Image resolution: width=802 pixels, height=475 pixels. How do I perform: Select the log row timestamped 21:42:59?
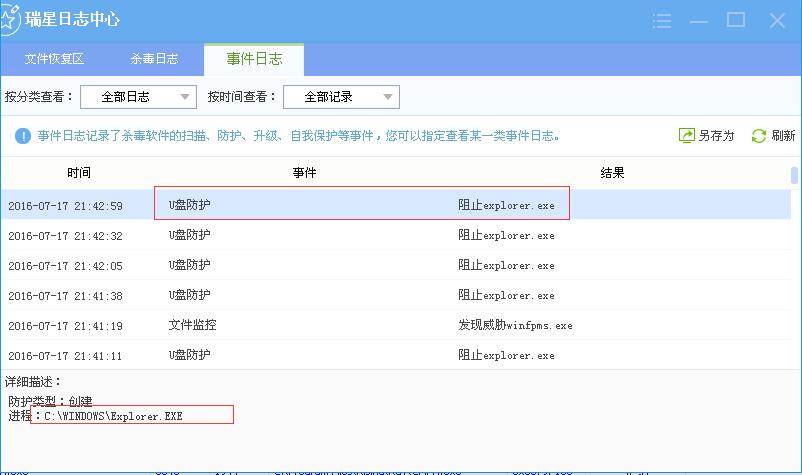(x=396, y=205)
